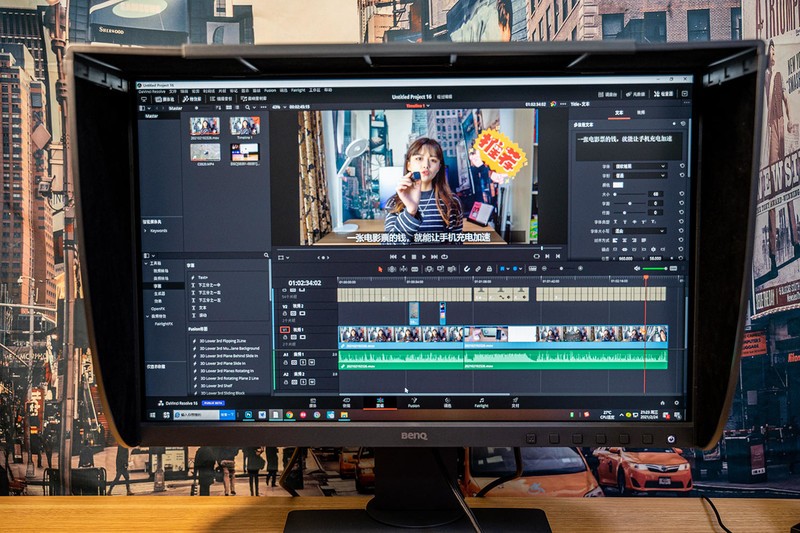Open the font style dropdown in Inspector
Viewport: 800px width, 533px height.
click(x=640, y=175)
